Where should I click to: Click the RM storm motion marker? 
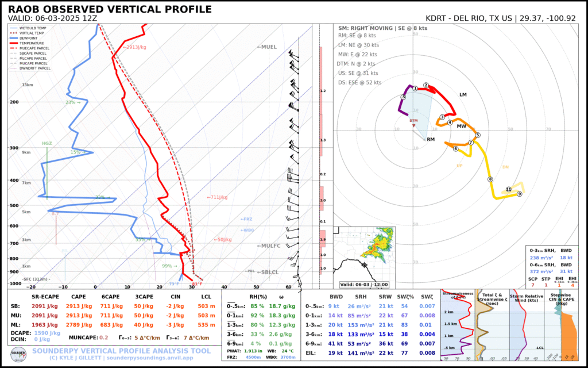(x=431, y=140)
